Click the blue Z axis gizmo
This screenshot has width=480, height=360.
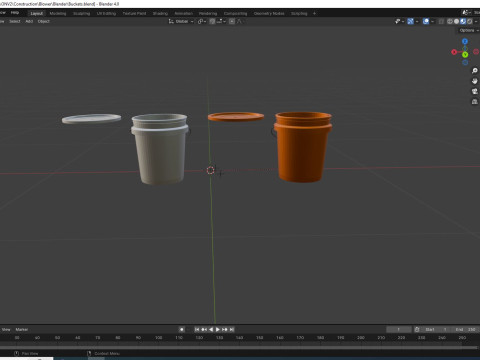pyautogui.click(x=465, y=41)
